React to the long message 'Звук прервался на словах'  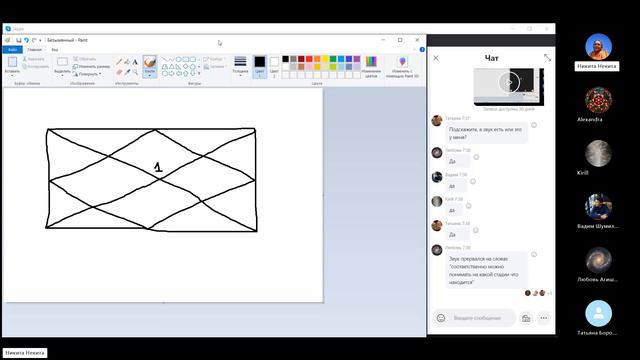[x=534, y=254]
